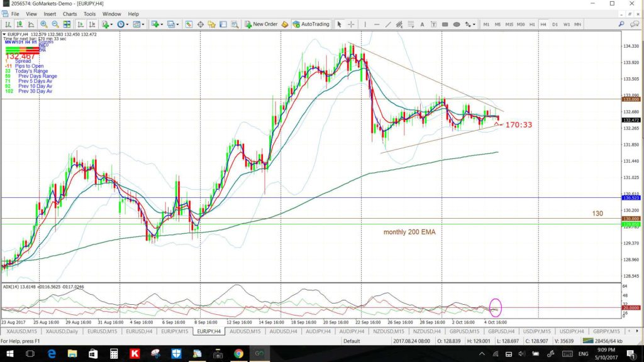Expand the EURJPY,H4 chart title triangle
The width and height of the screenshot is (644, 362).
(x=4, y=35)
